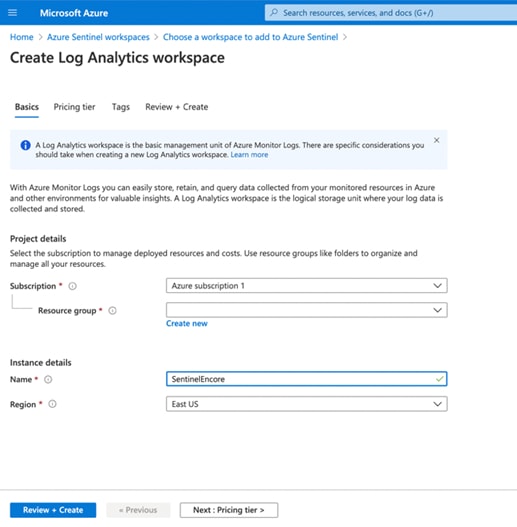Open the Subscription dropdown
The width and height of the screenshot is (517, 527).
tap(307, 286)
